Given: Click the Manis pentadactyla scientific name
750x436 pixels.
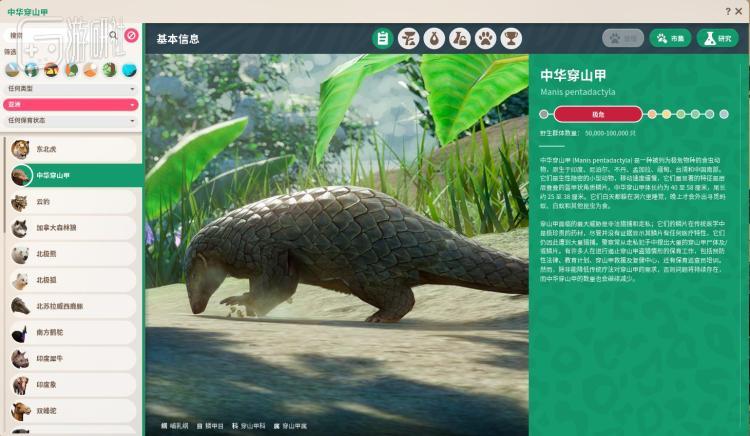Looking at the screenshot, I should pyautogui.click(x=578, y=92).
